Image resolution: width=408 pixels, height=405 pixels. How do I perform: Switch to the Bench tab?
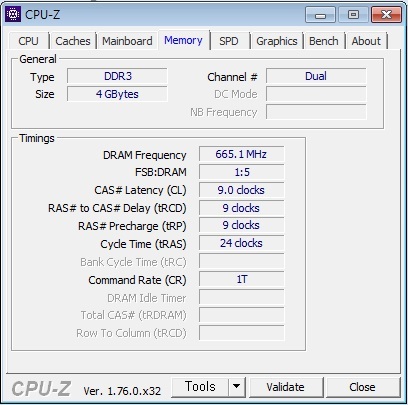click(x=324, y=41)
